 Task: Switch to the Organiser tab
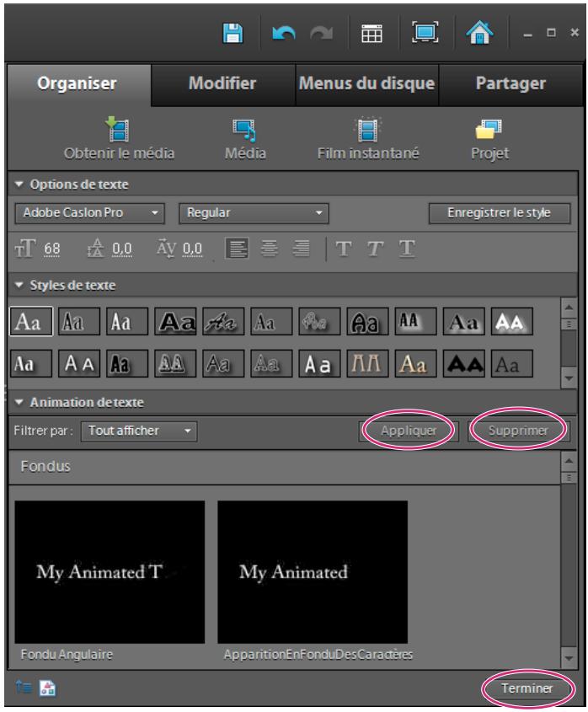click(78, 83)
